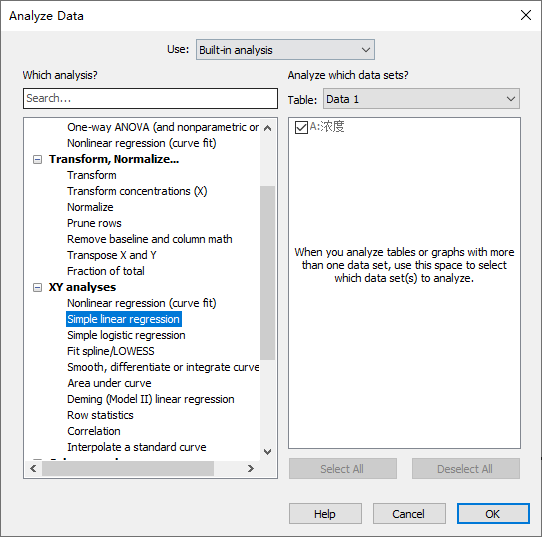This screenshot has width=542, height=537.
Task: Click the analysis search field
Action: pyautogui.click(x=150, y=98)
